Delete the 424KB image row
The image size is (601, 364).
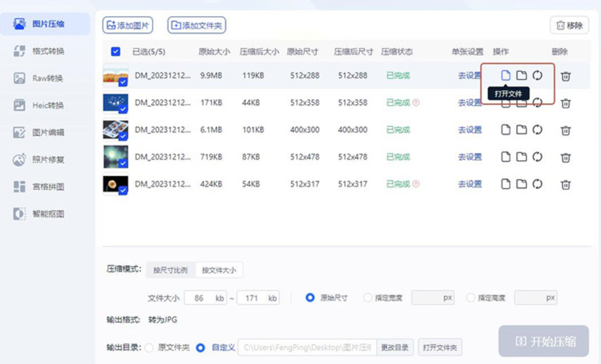pos(566,184)
